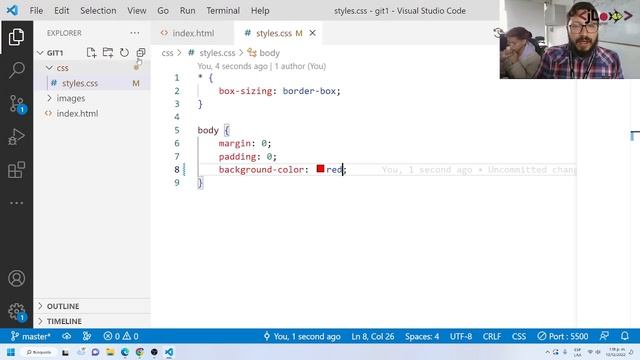Image resolution: width=640 pixels, height=360 pixels.
Task: Open the Run and Debug view
Action: coord(16,137)
